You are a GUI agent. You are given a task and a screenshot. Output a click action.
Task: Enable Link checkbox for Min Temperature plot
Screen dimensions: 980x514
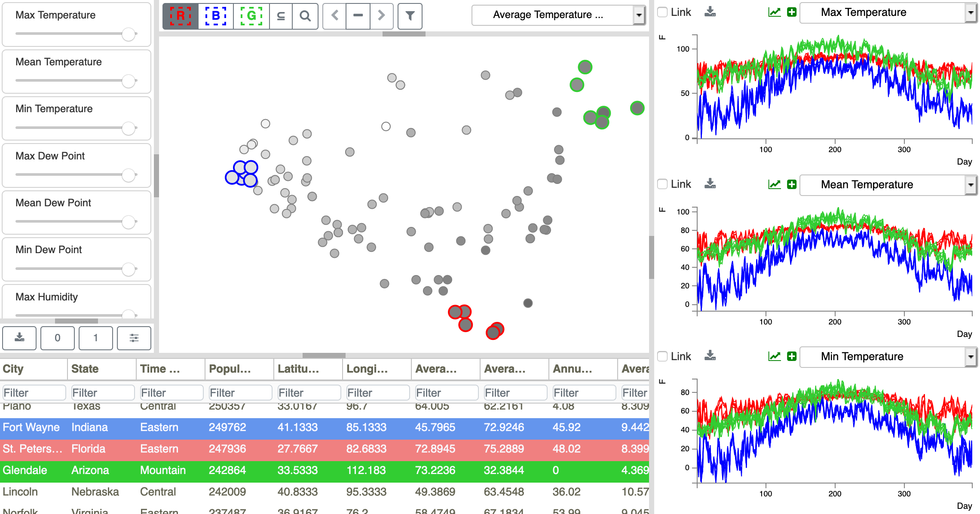pos(663,356)
